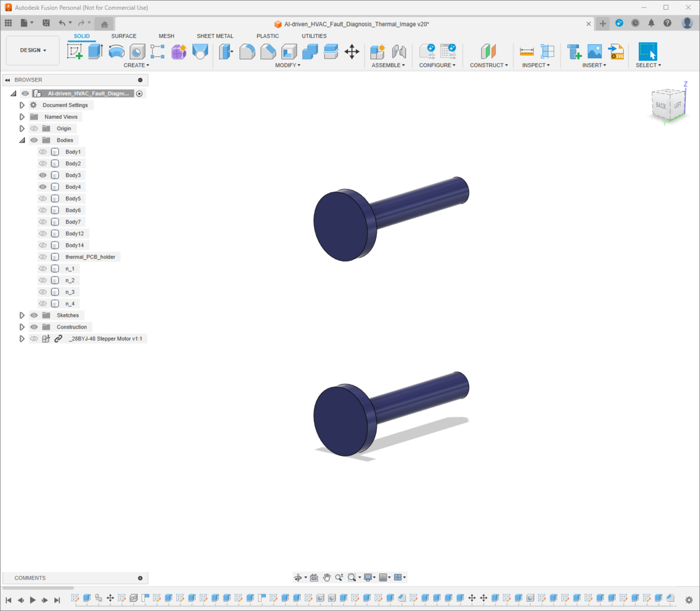Choose the Fillet tool in Modify
700x611 pixels.
click(x=247, y=51)
